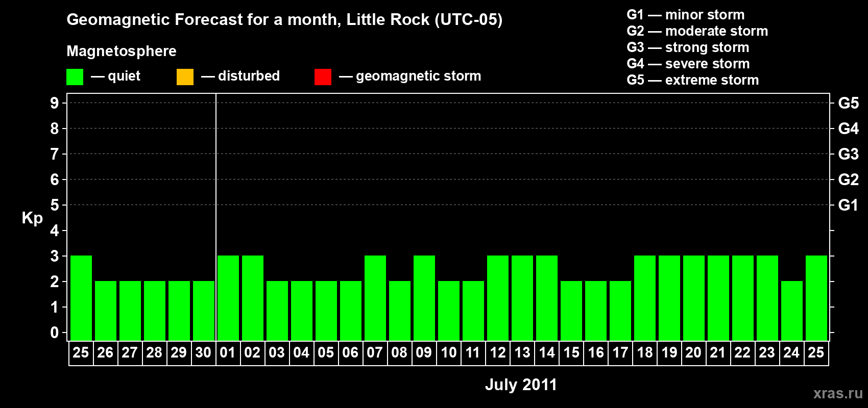868x408 pixels.
Task: Click the orange "disturbed" legend swatch
Action: (x=185, y=77)
